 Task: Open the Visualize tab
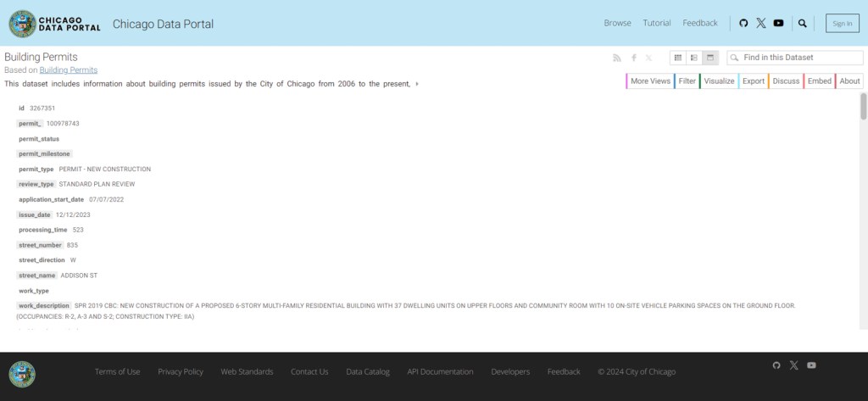(719, 81)
